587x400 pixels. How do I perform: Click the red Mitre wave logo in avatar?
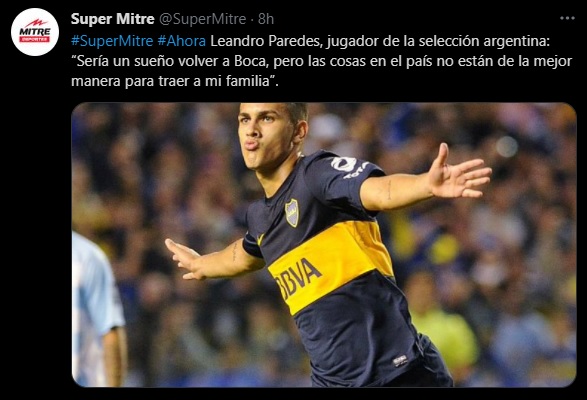36,23
